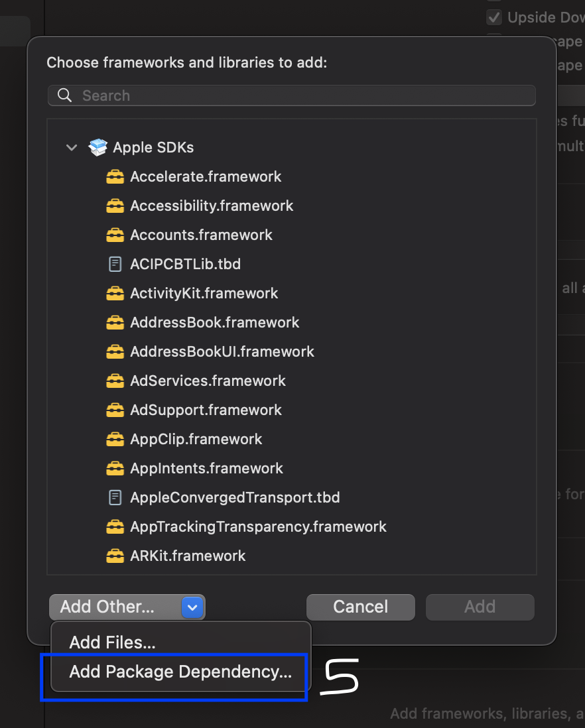585x728 pixels.
Task: Click the AppleConvergedTransport.tbd file icon
Action: click(x=115, y=497)
